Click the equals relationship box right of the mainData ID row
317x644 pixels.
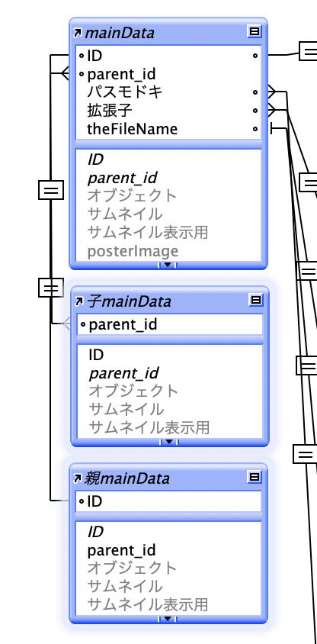(x=308, y=51)
